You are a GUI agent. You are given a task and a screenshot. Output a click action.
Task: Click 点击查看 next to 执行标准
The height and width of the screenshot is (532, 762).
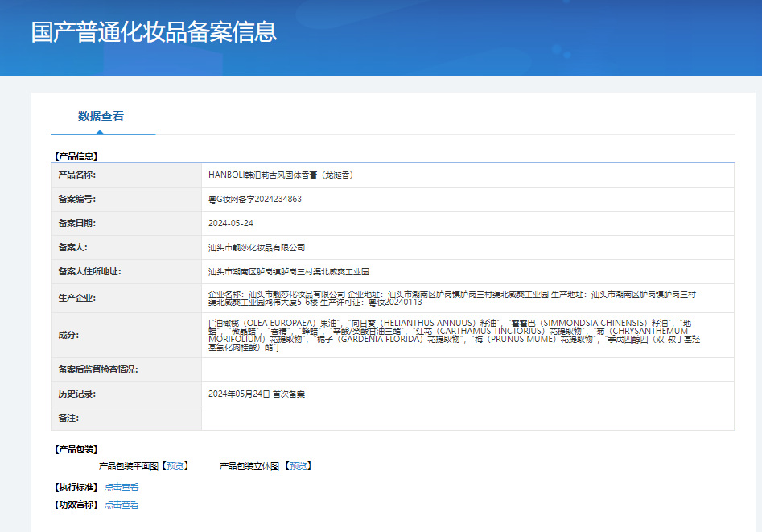[x=122, y=487]
